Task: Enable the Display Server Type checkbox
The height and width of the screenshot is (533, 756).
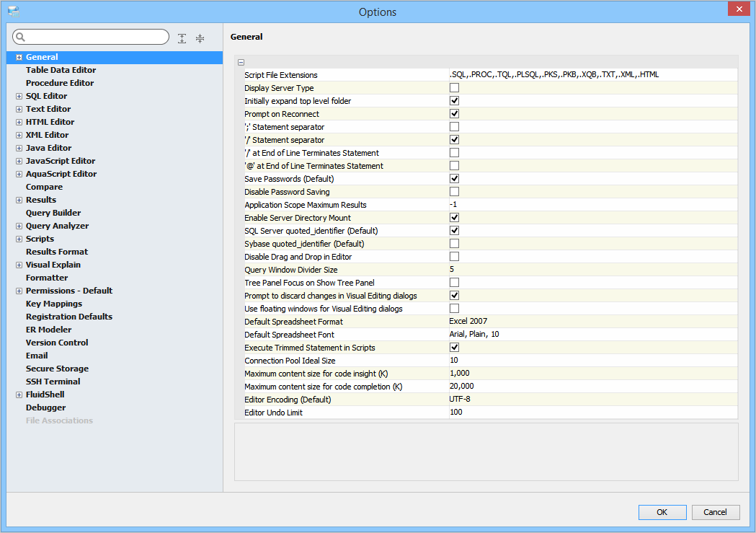Action: (455, 88)
